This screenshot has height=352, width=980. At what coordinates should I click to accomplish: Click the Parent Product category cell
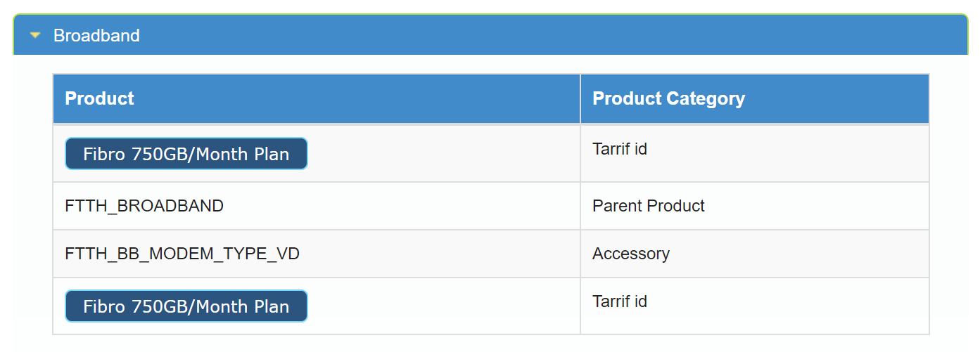click(x=648, y=206)
